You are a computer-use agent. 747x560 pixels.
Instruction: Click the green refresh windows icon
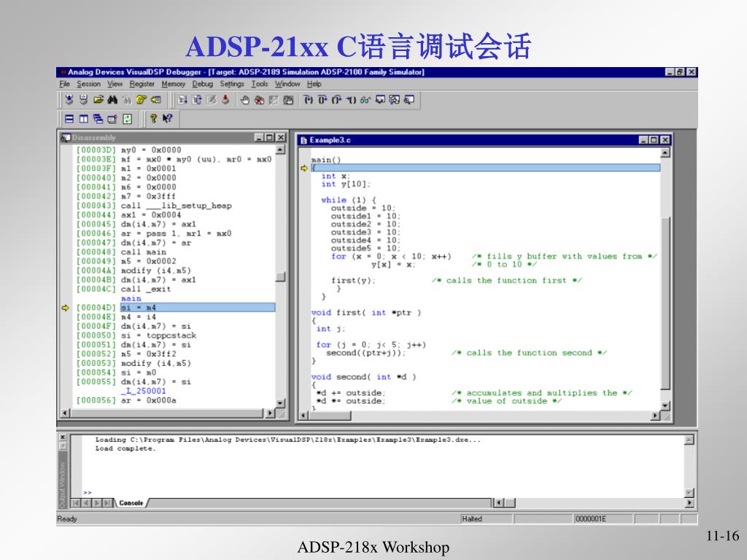(127, 119)
